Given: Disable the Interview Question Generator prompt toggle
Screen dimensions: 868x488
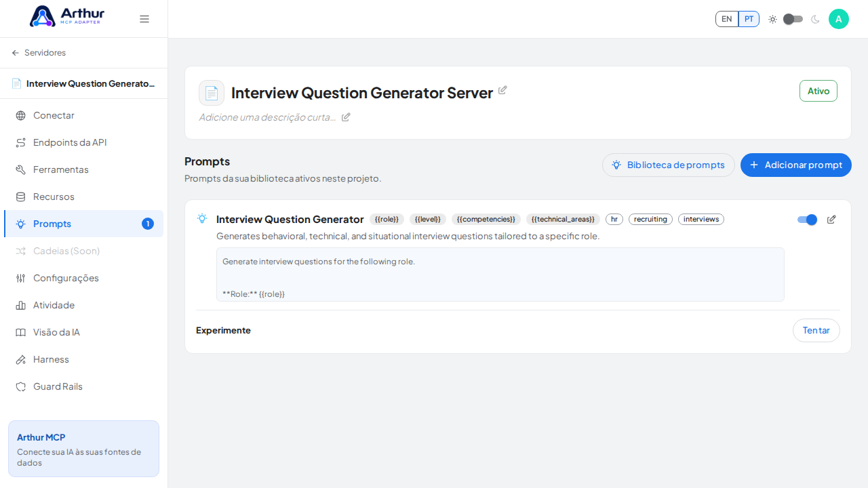Looking at the screenshot, I should point(807,220).
